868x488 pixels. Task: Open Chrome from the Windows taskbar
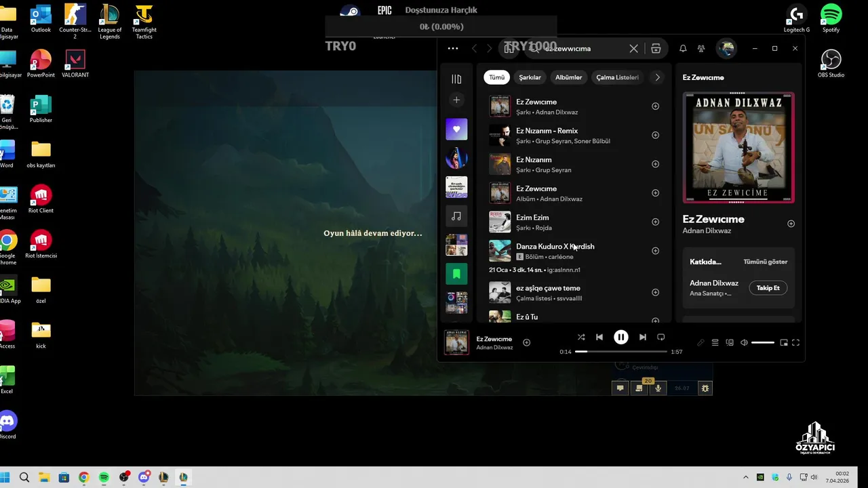83,477
